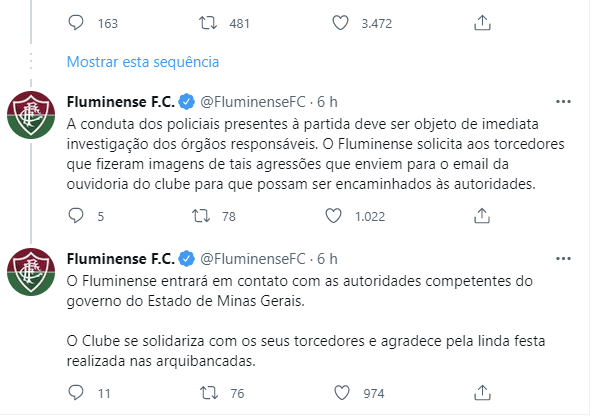Share the top tweet via share icon

(482, 23)
